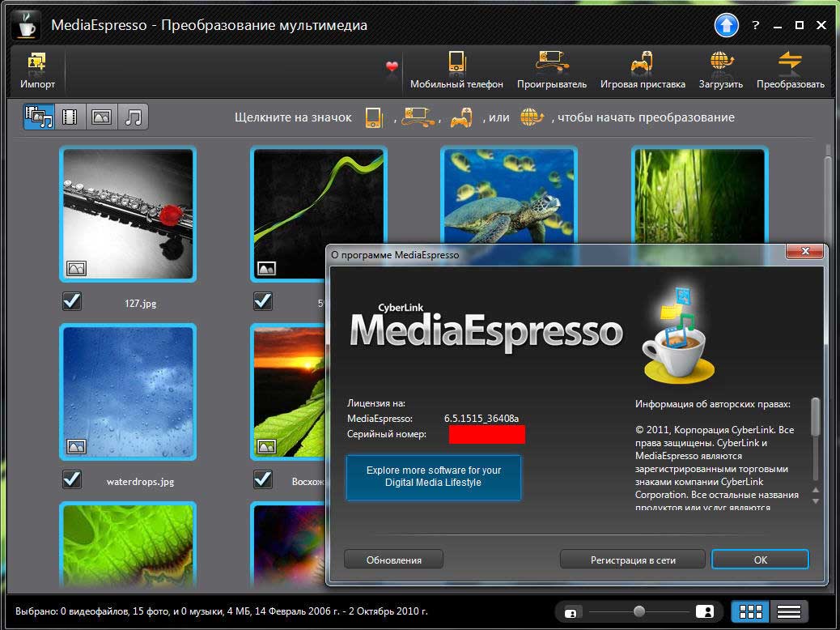
Task: Click the Преобразовать convert button
Action: 790,70
